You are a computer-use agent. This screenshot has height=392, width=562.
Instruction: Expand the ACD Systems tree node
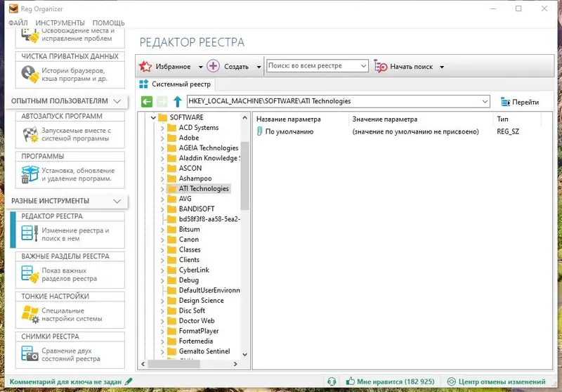point(162,128)
